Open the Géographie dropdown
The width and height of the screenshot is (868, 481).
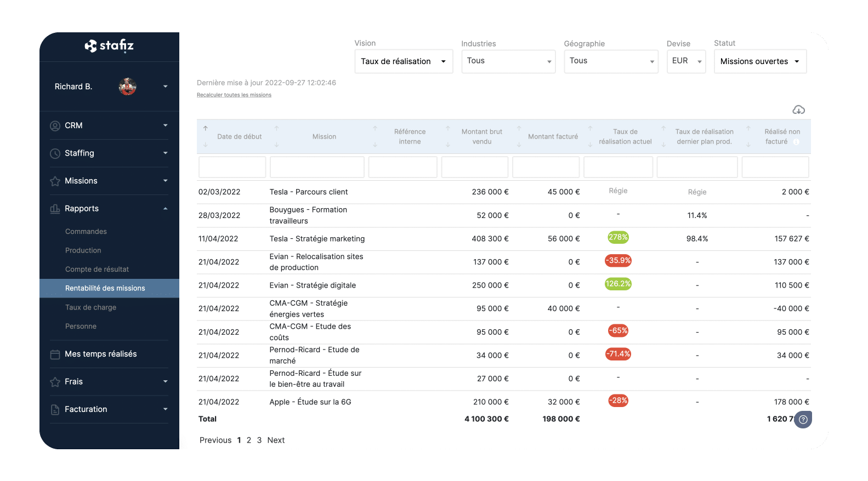click(611, 61)
